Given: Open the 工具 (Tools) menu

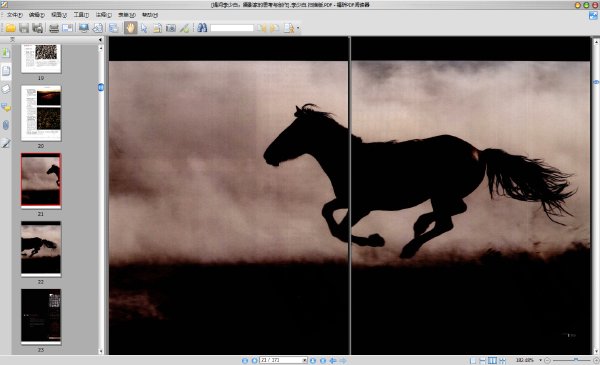Looking at the screenshot, I should 81,15.
